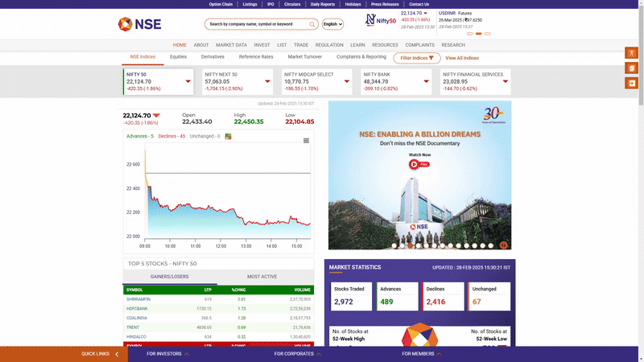Open Contact Us link

click(419, 4)
